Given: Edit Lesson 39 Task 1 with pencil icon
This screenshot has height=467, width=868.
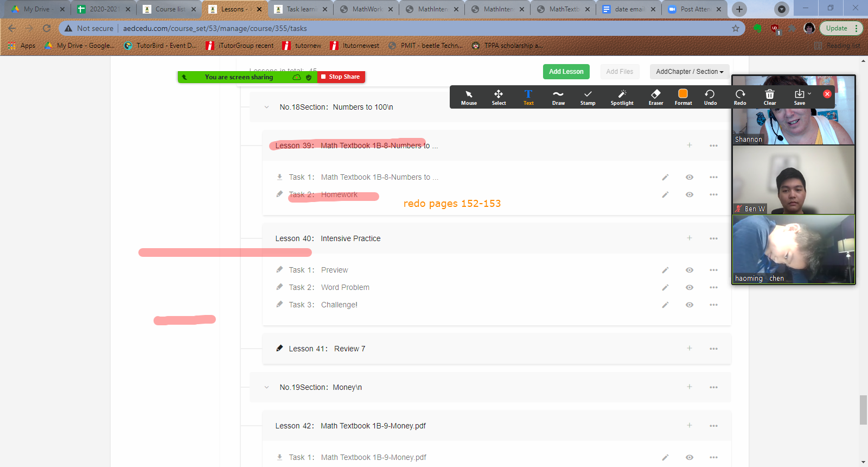Looking at the screenshot, I should 665,177.
